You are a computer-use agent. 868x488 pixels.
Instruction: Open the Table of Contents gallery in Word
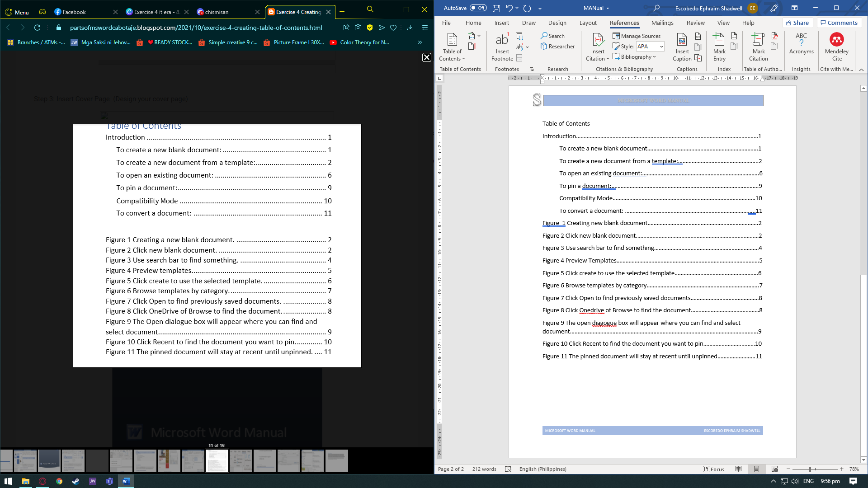point(452,47)
